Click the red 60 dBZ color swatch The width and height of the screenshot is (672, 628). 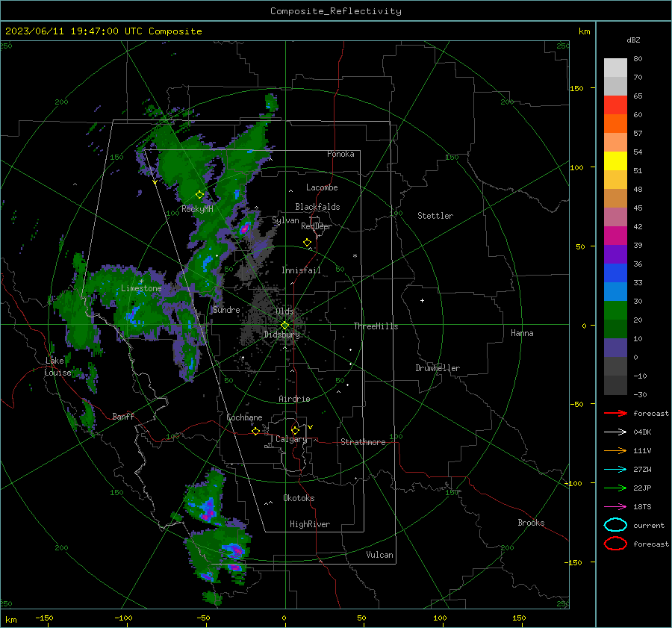[x=615, y=105]
